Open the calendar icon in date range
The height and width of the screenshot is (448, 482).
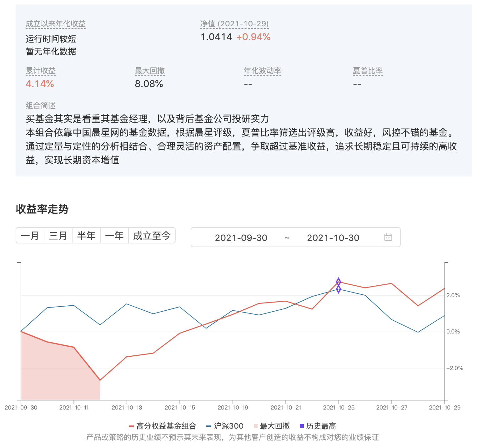(x=388, y=237)
